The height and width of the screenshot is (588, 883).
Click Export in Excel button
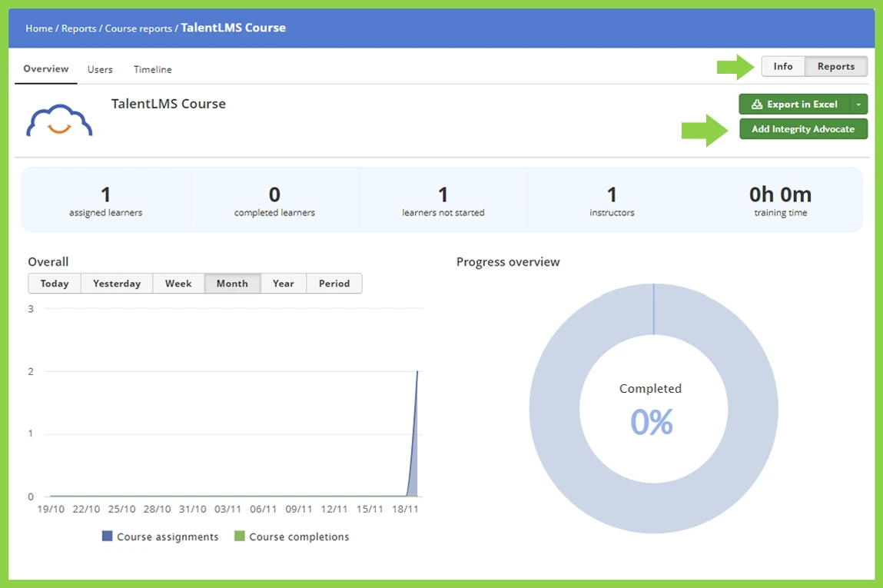click(x=795, y=105)
